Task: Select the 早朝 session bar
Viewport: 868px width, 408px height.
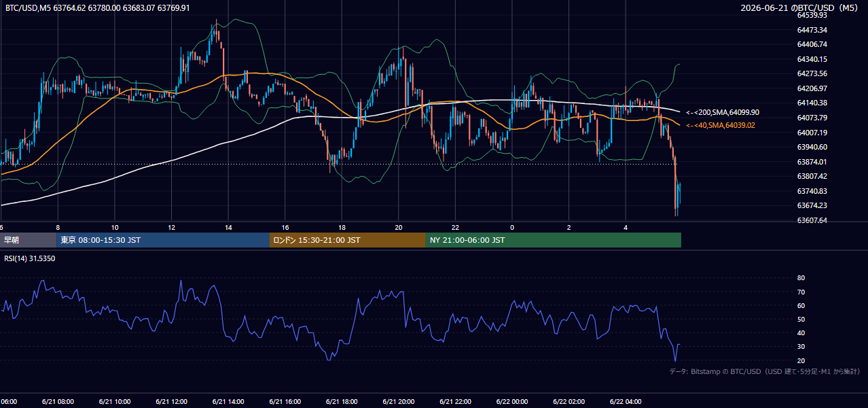Action: pos(29,240)
